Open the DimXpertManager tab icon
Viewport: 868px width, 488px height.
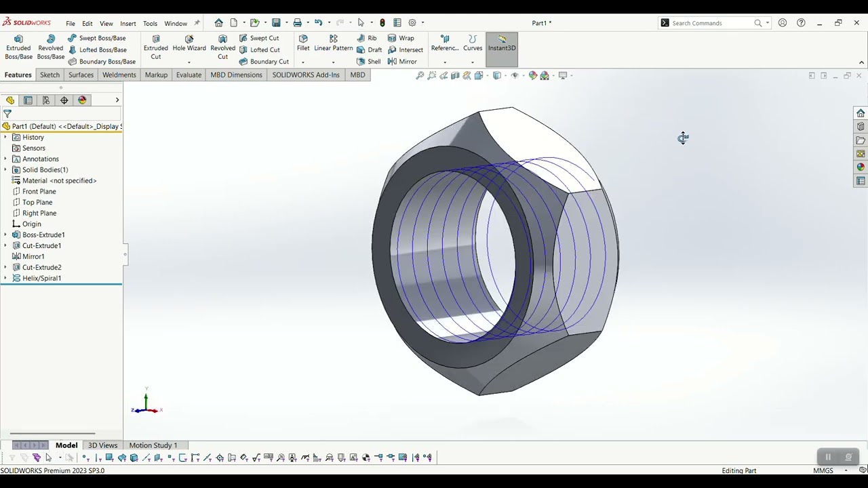click(64, 100)
